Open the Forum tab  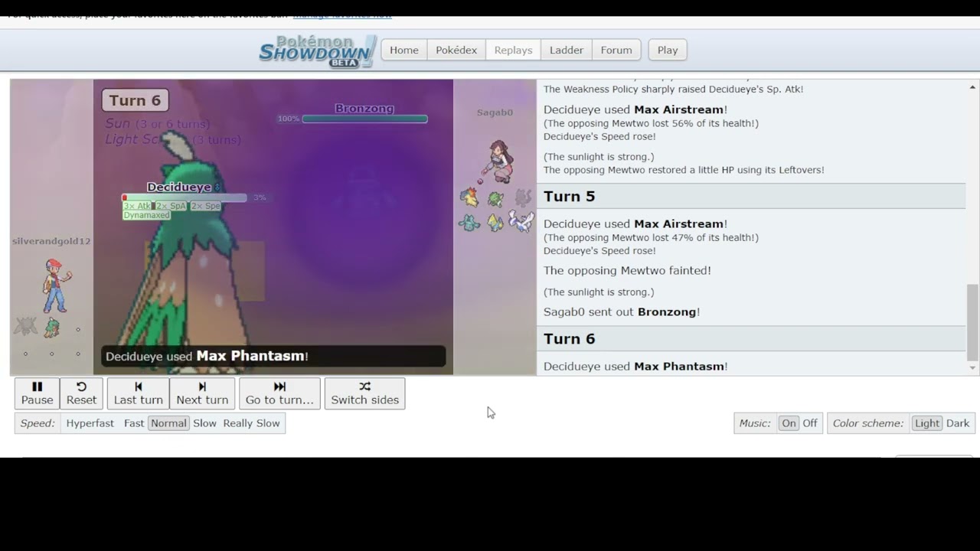pyautogui.click(x=616, y=50)
